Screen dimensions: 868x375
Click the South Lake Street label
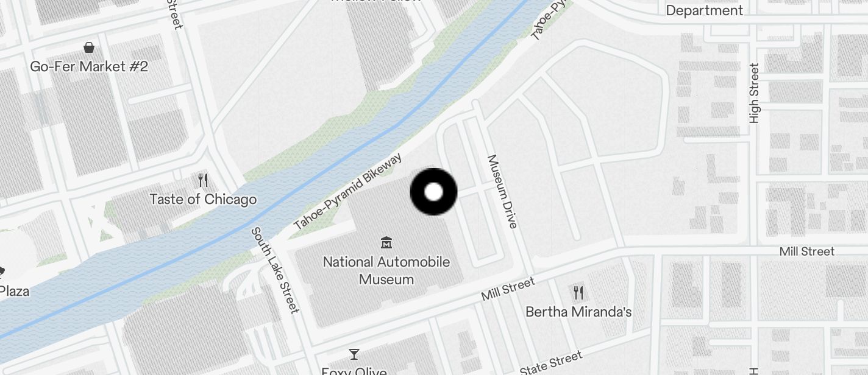[276, 270]
